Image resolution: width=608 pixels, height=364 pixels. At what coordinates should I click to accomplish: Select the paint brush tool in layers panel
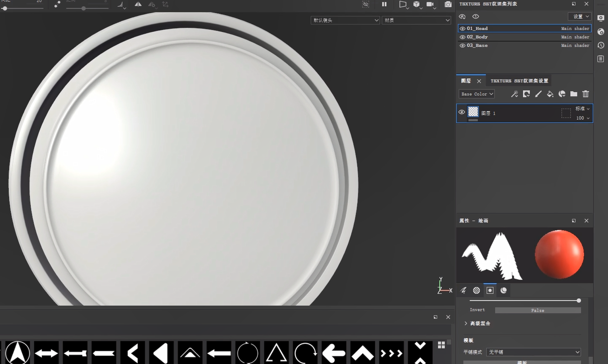(538, 94)
